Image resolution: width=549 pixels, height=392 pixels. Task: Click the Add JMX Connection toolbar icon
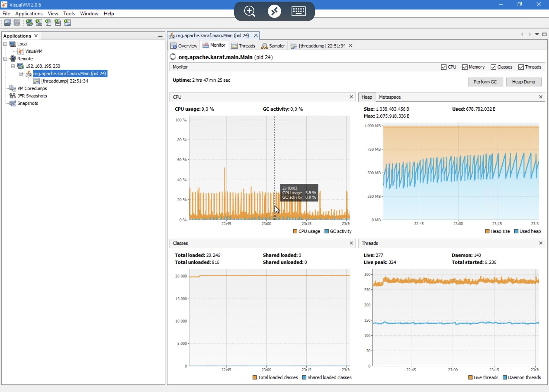pos(39,23)
